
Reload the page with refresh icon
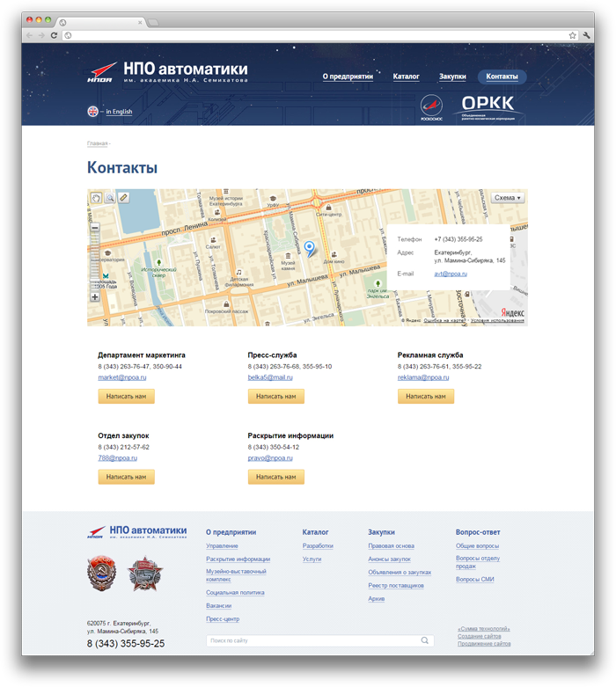[54, 35]
